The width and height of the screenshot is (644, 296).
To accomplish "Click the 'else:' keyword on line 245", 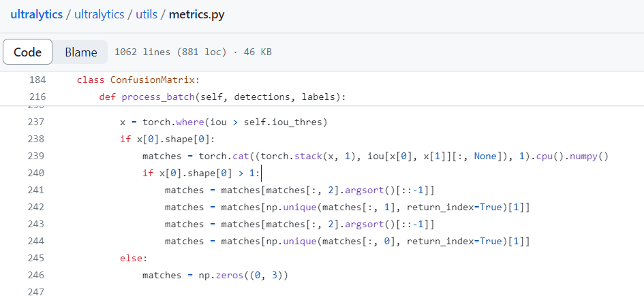I will (133, 259).
